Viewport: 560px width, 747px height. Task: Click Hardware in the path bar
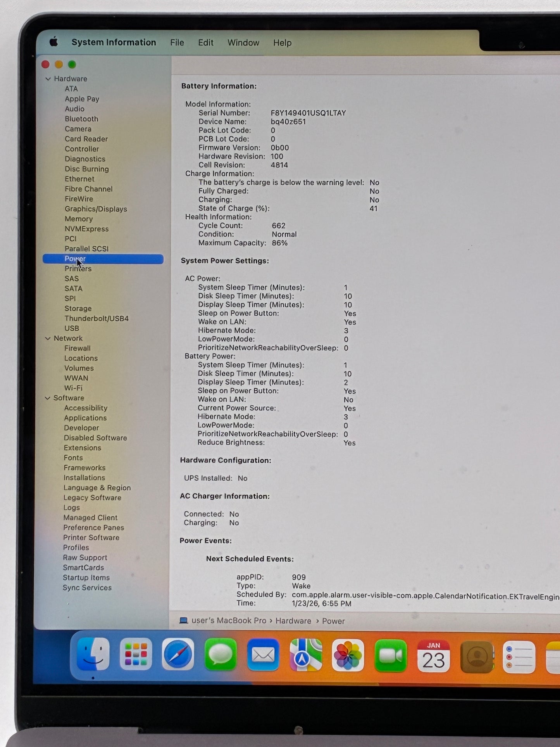(293, 621)
